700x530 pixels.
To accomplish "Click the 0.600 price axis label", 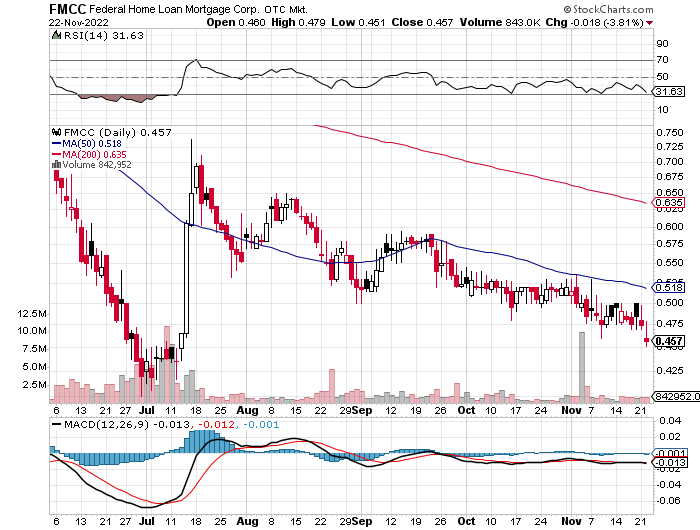I will (x=670, y=227).
